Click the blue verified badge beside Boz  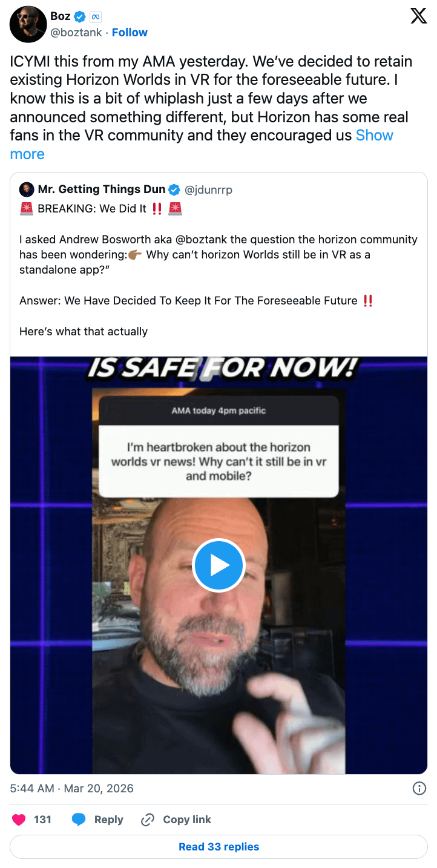(x=80, y=17)
